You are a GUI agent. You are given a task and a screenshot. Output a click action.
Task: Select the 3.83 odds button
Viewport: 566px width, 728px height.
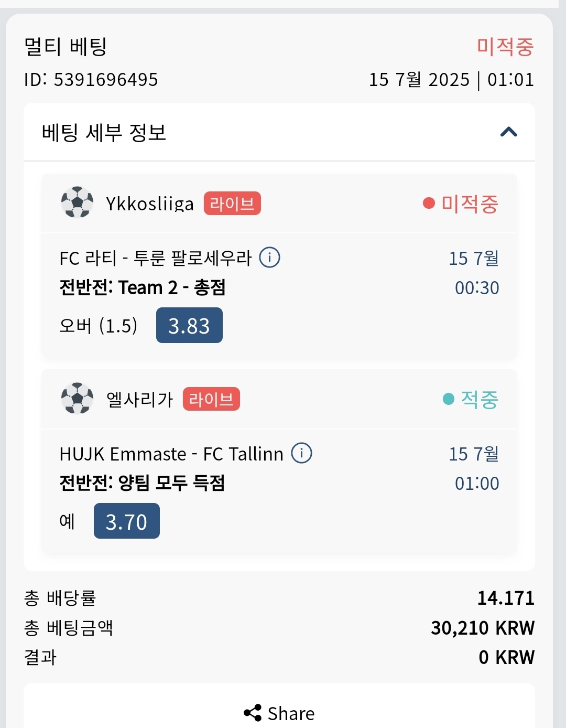189,326
